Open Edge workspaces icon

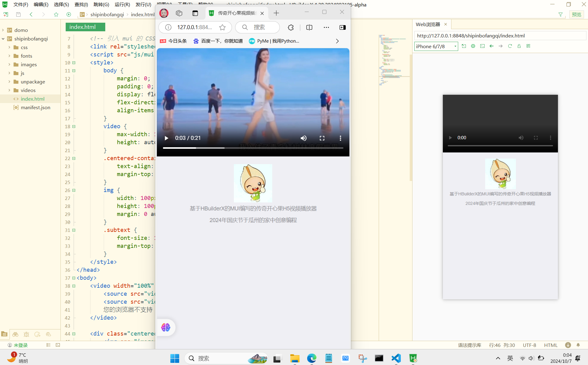pyautogui.click(x=179, y=13)
